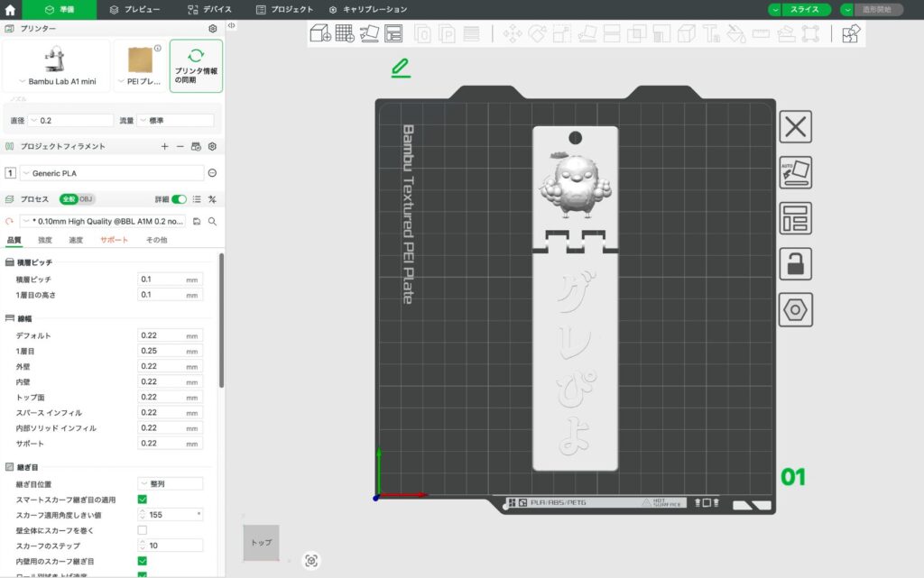Click the process settings vertical scrollbar
Image resolution: width=924 pixels, height=578 pixels.
222,321
